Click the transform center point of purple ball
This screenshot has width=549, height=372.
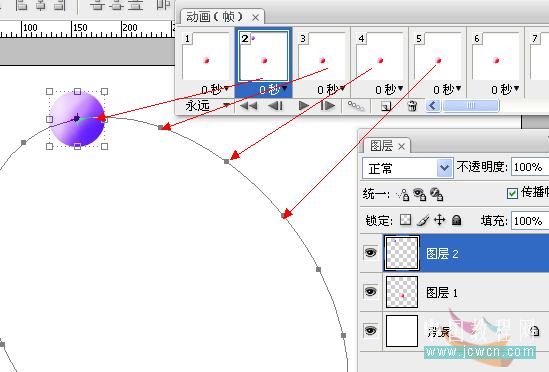tap(77, 119)
